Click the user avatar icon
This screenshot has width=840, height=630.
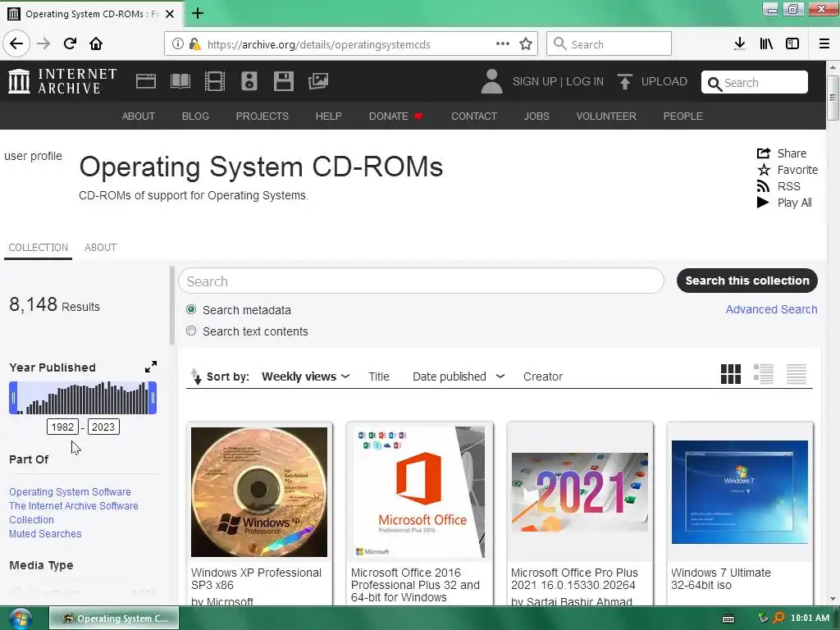pos(491,81)
